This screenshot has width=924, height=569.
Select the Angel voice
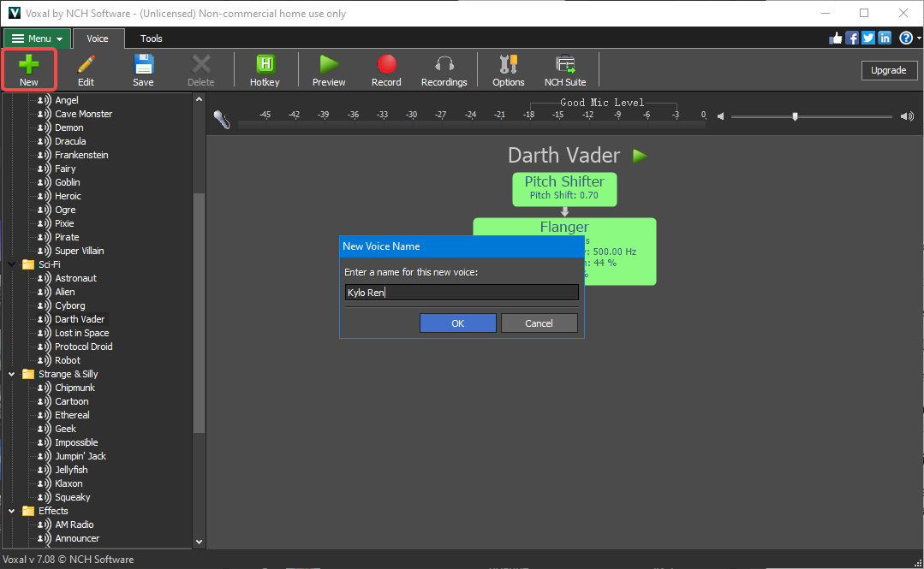(x=66, y=100)
